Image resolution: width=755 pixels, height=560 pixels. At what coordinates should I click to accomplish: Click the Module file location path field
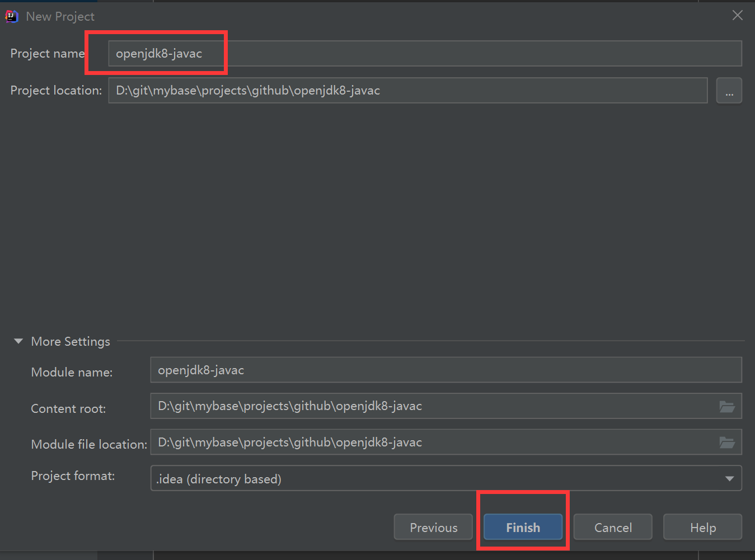(x=392, y=442)
